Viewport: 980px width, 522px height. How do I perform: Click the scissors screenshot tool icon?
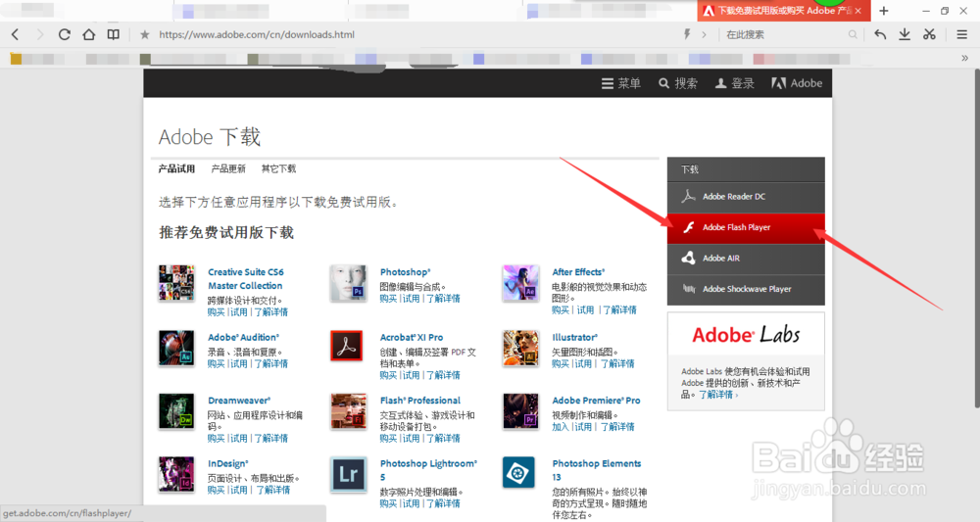929,35
